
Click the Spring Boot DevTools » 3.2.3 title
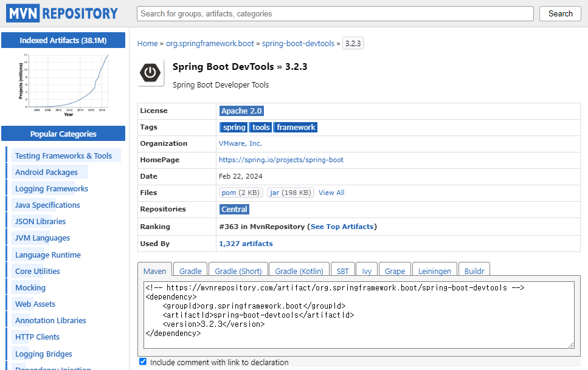coord(240,67)
